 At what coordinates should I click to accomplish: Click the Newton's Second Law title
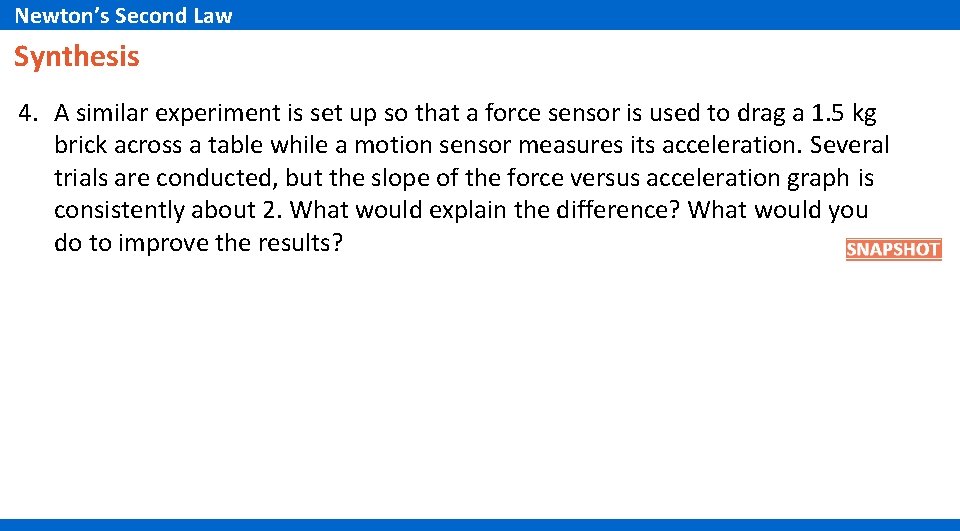[123, 15]
